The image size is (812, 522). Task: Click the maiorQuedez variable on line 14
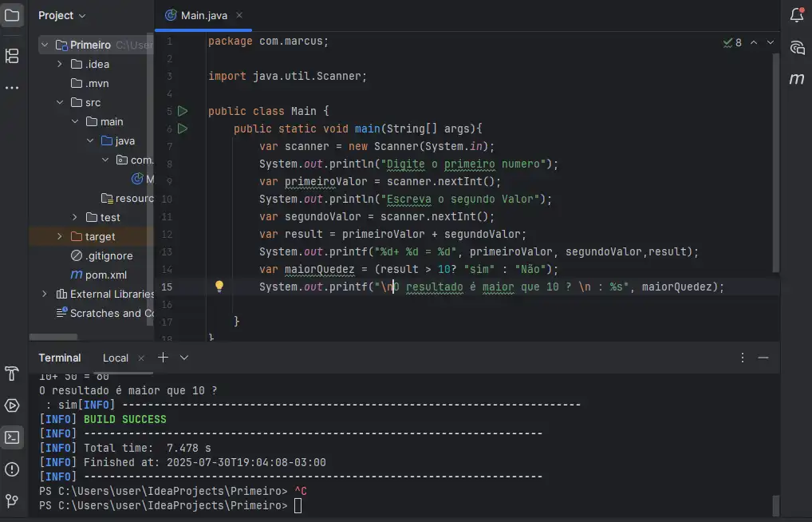(320, 270)
